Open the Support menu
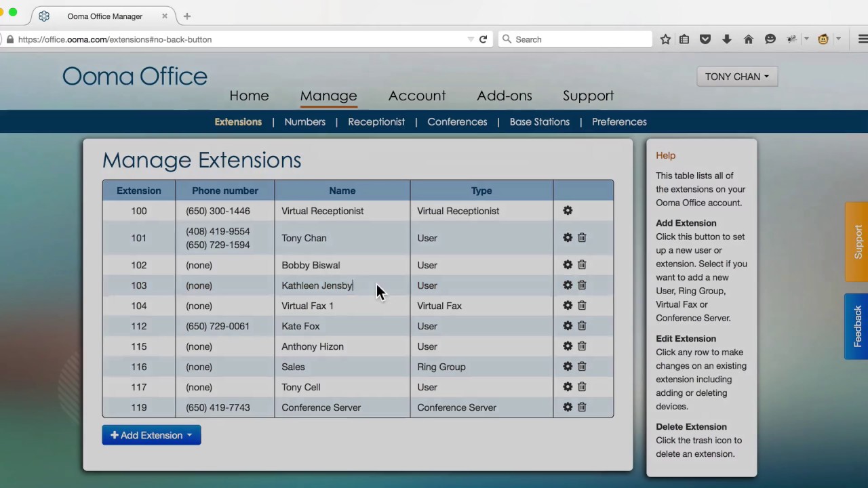Viewport: 868px width, 488px height. coord(588,96)
